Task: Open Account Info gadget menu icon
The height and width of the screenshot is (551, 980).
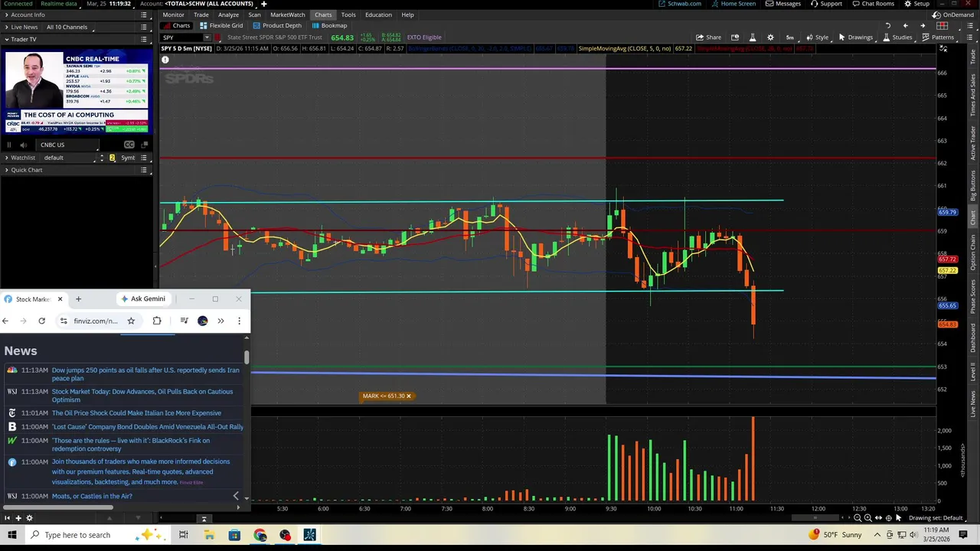Action: pyautogui.click(x=144, y=15)
